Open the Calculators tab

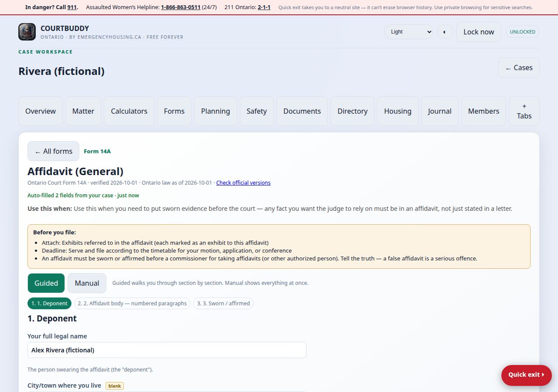(129, 111)
